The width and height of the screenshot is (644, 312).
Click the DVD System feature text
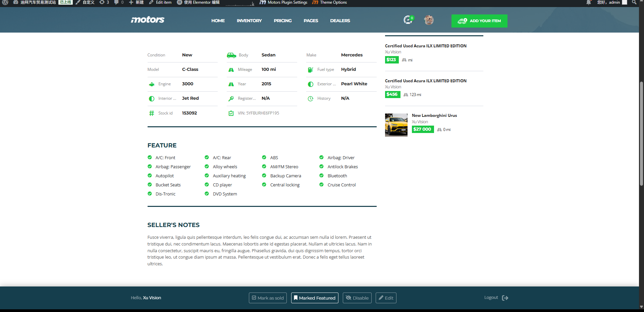click(x=225, y=194)
